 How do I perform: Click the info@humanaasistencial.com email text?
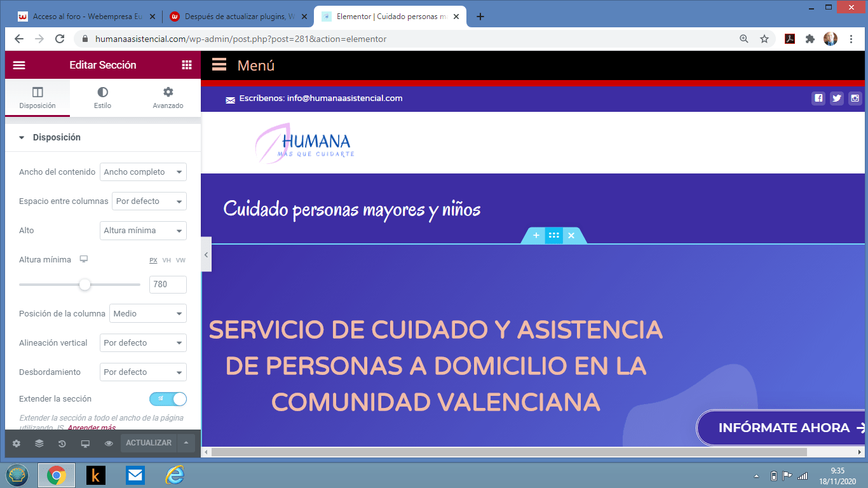pos(345,98)
